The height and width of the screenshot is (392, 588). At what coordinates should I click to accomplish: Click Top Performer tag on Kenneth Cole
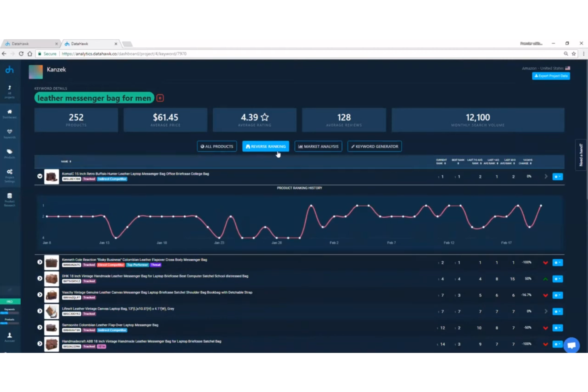click(x=137, y=265)
